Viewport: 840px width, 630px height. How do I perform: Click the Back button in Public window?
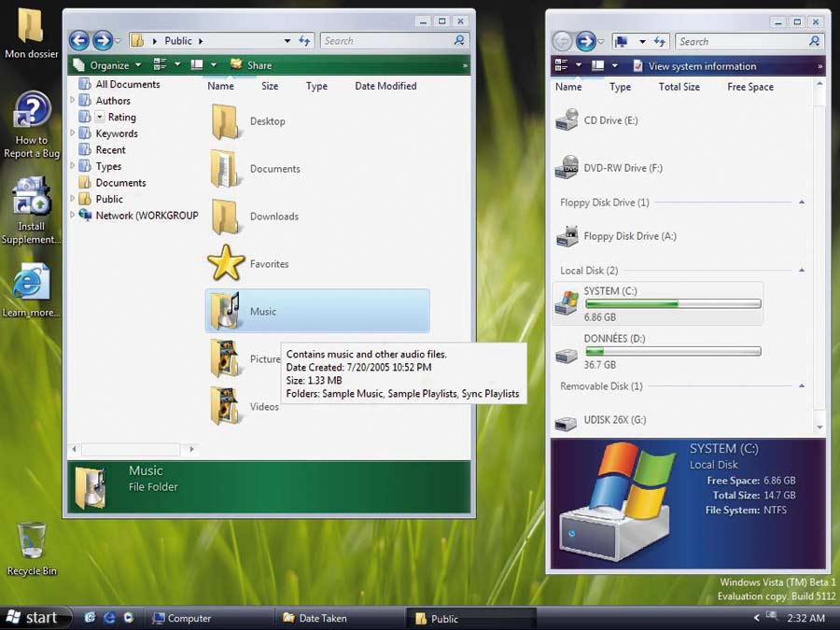[x=79, y=40]
